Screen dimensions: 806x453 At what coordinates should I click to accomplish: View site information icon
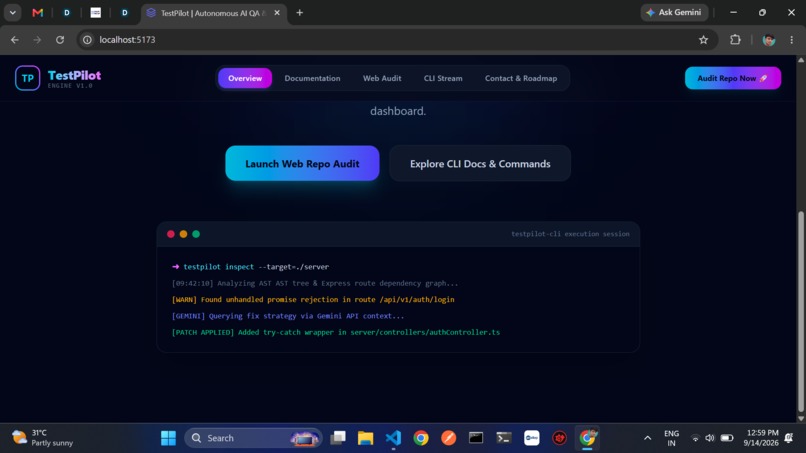tap(87, 40)
